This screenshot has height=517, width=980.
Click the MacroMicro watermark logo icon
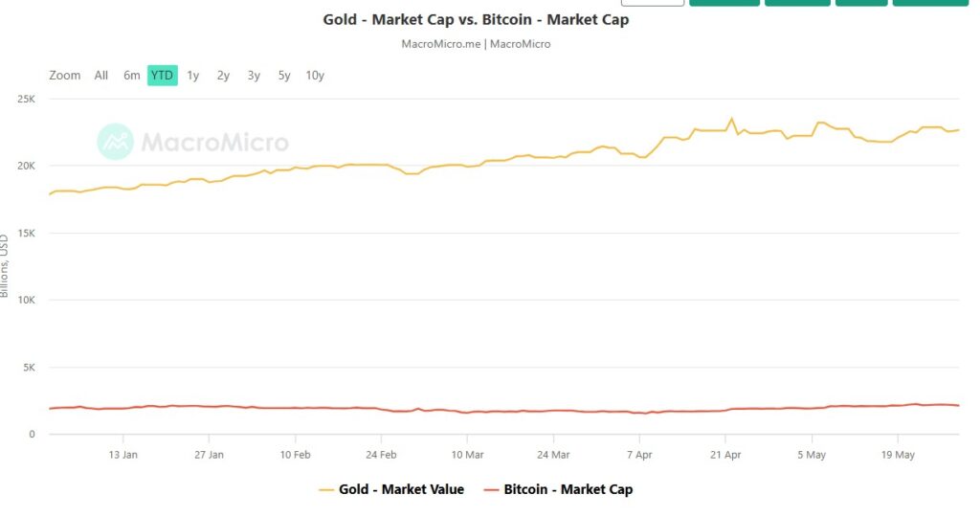(116, 142)
